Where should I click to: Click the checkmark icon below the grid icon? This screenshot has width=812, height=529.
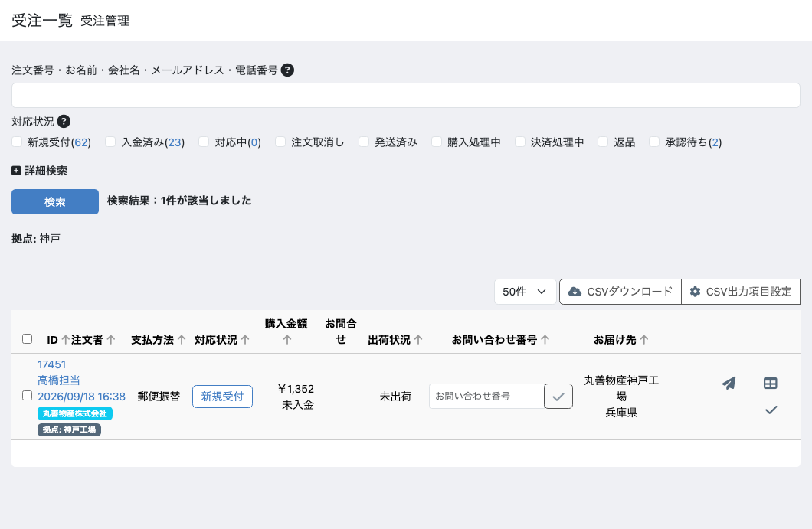(x=771, y=410)
